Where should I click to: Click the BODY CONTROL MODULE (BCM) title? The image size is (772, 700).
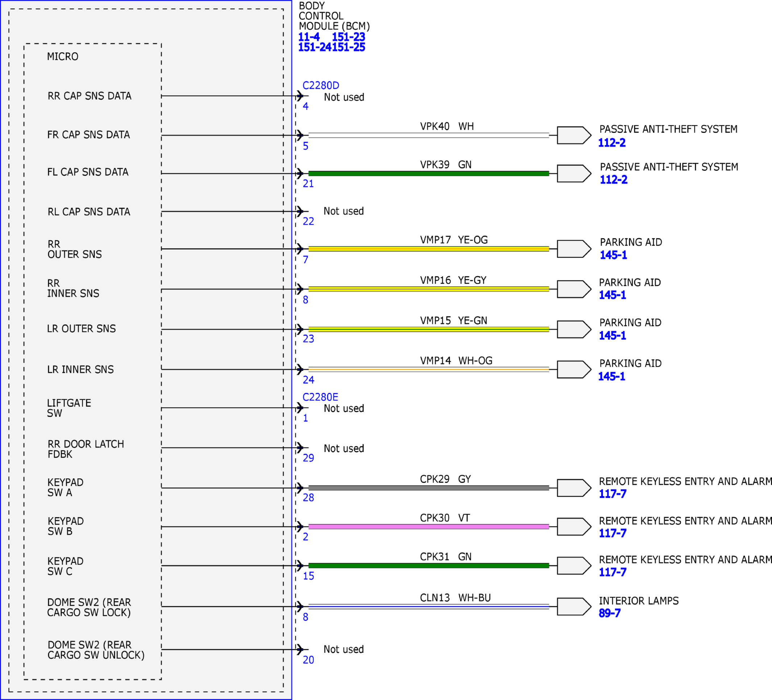(x=334, y=16)
